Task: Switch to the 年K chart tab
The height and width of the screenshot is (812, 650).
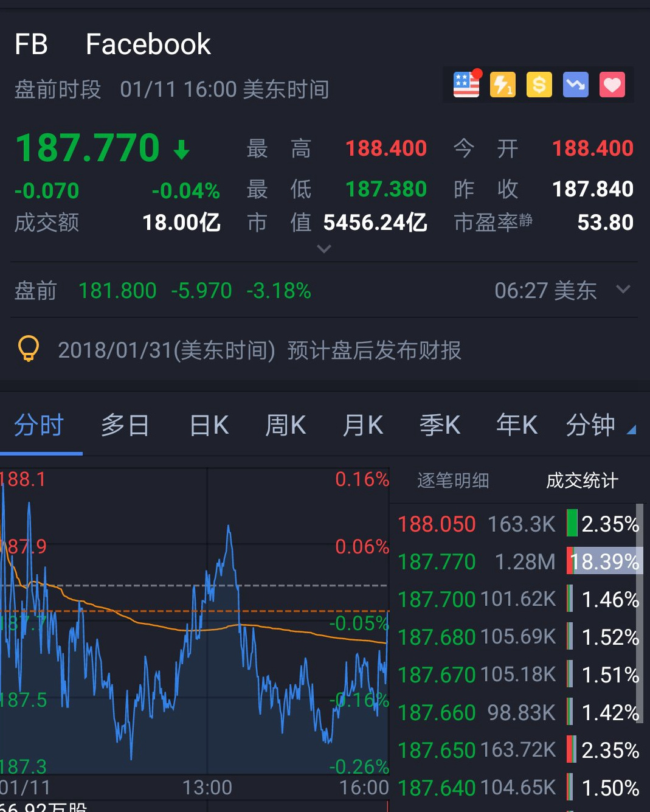Action: point(517,425)
